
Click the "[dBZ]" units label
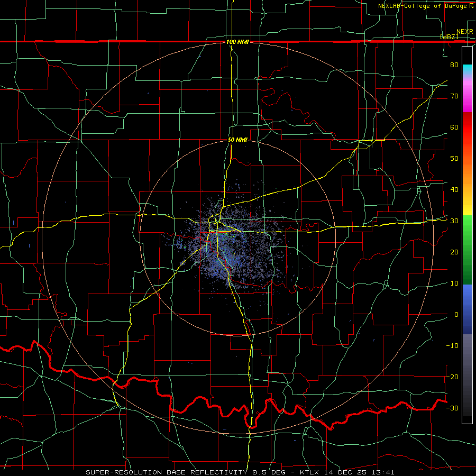click(x=449, y=36)
